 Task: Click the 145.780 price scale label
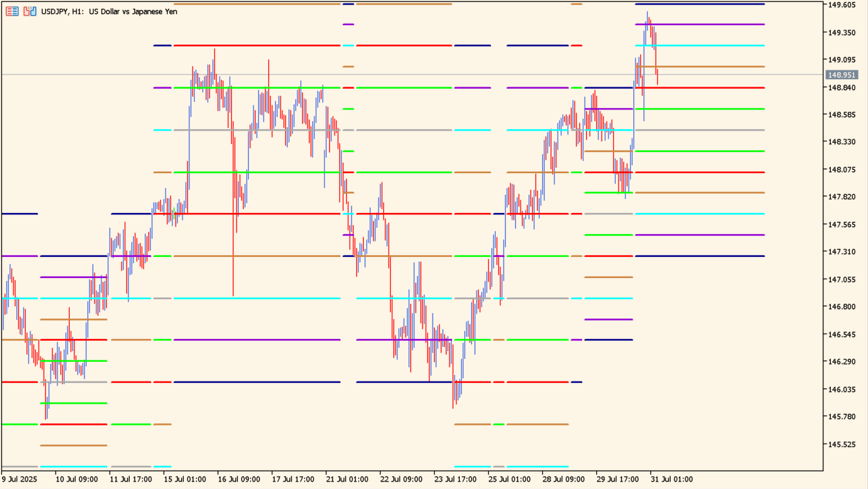pyautogui.click(x=842, y=417)
